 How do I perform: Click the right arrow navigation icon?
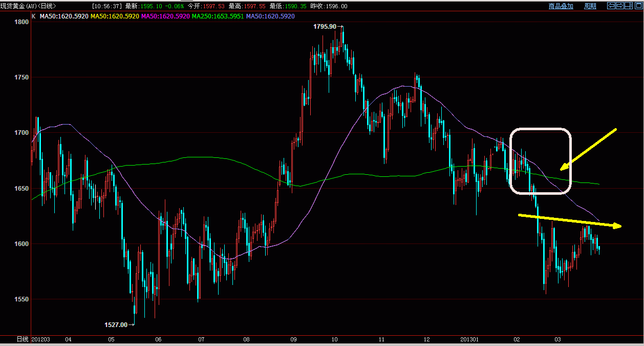click(x=620, y=6)
